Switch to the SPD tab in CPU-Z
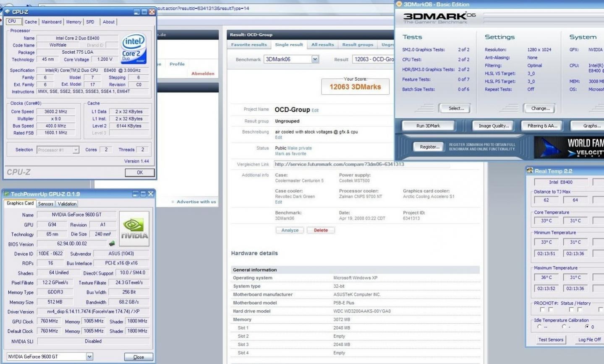The image size is (604, 364). (x=90, y=22)
